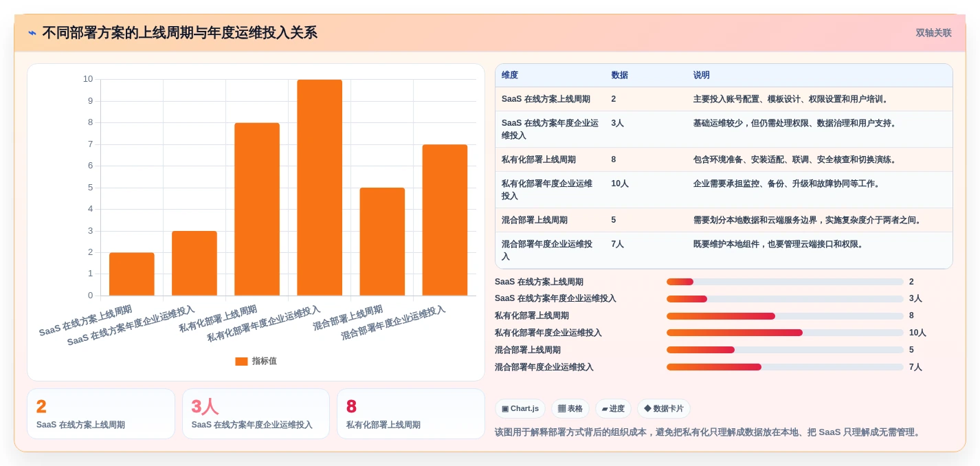Click the 表格 tag chip
This screenshot has width=980, height=466.
coord(570,409)
